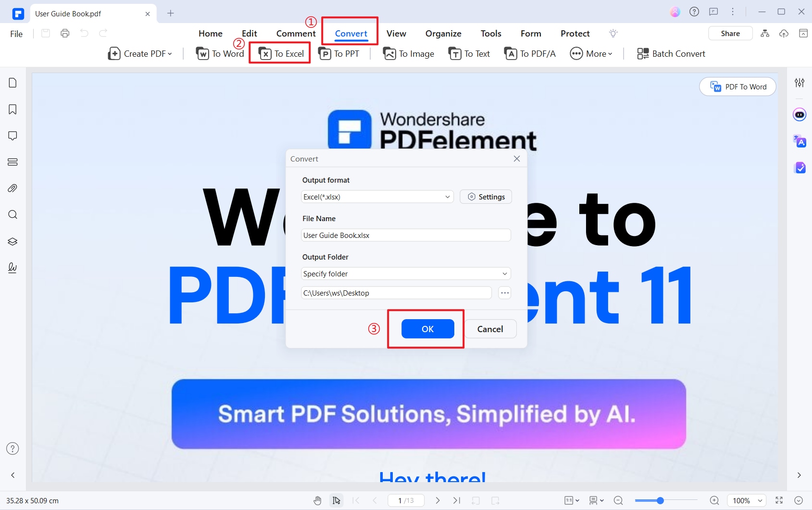Click the Undo arrow icon
Screen dimensions: 812x510
pos(84,33)
